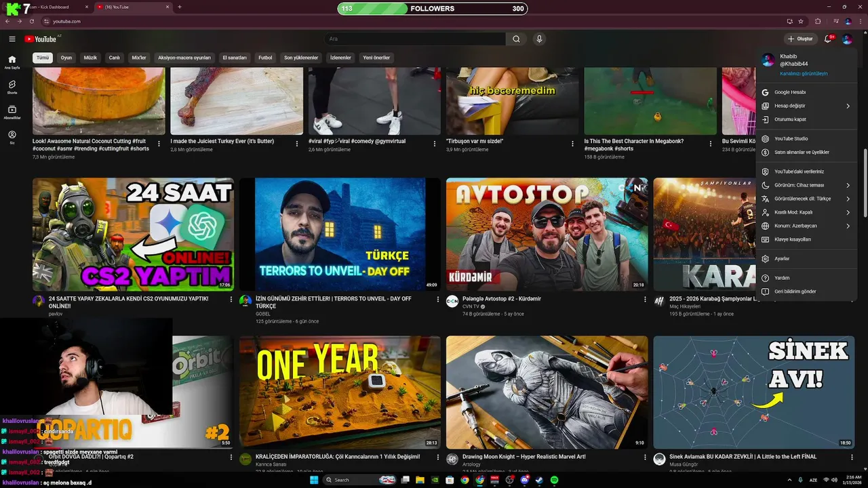Open File Explorer from taskbar
This screenshot has width=868, height=488.
click(x=420, y=480)
